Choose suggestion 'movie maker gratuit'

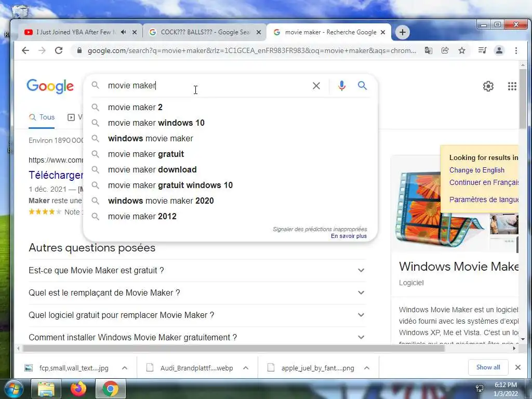click(230, 154)
